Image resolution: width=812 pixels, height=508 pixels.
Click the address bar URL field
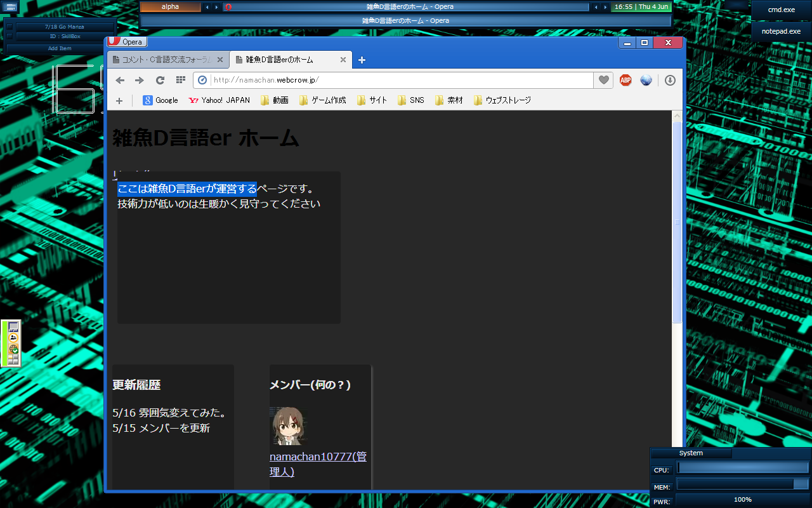pos(400,80)
